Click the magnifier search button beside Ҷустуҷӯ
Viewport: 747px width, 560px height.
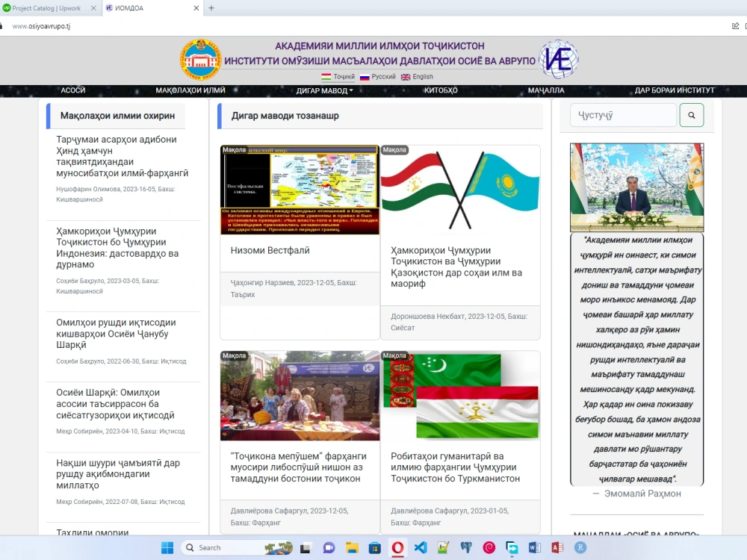click(691, 115)
